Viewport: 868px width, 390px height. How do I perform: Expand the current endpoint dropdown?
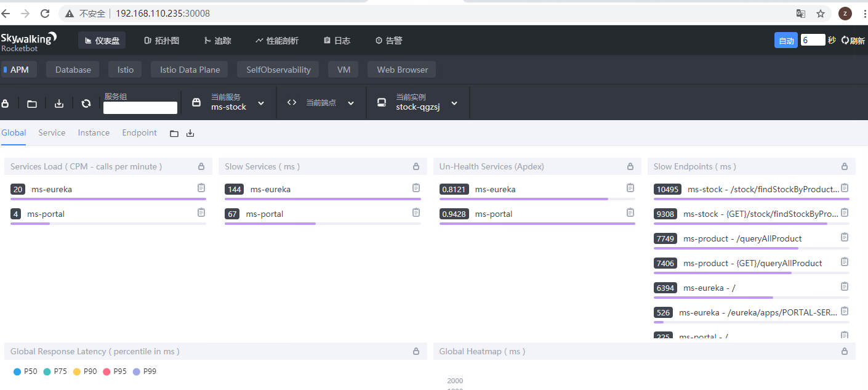click(351, 104)
